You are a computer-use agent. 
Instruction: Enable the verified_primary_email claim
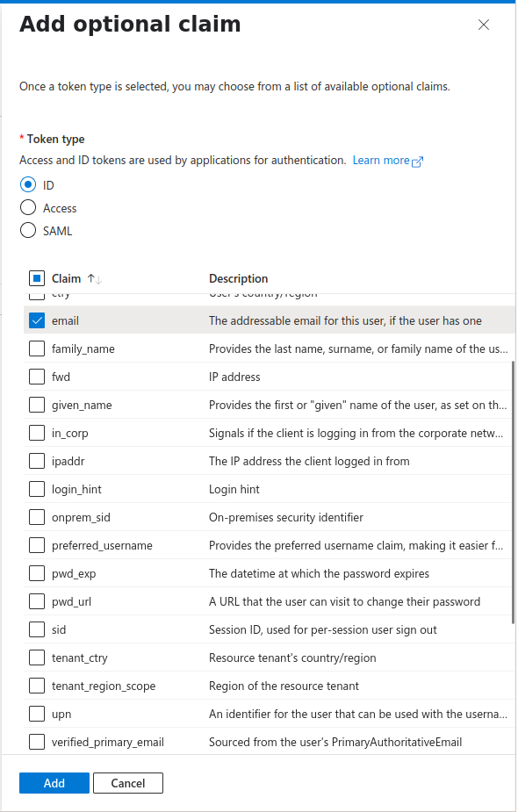point(36,741)
